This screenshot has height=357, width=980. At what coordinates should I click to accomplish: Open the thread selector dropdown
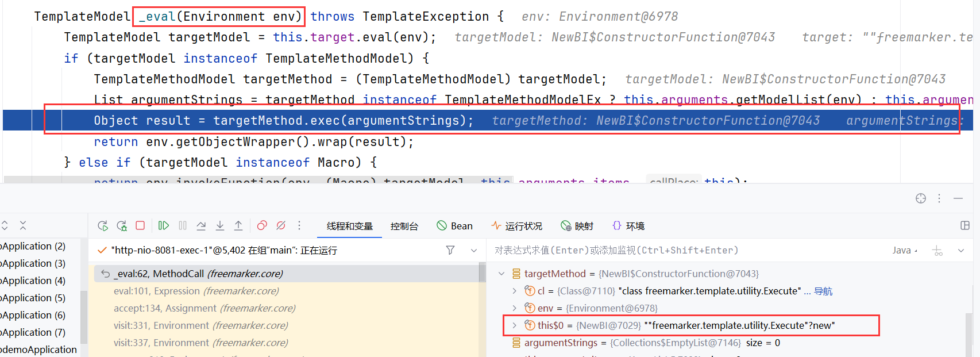[474, 250]
